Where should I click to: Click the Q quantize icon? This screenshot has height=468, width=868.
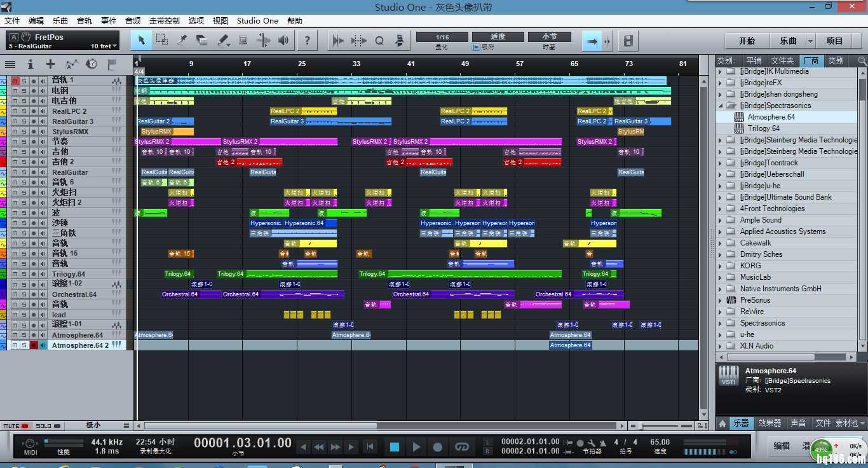[x=379, y=41]
